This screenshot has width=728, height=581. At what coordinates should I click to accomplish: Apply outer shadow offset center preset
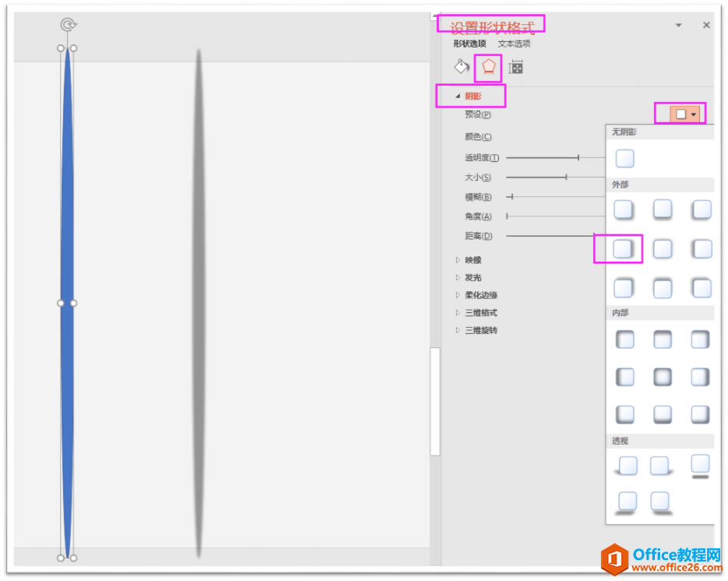pyautogui.click(x=663, y=248)
